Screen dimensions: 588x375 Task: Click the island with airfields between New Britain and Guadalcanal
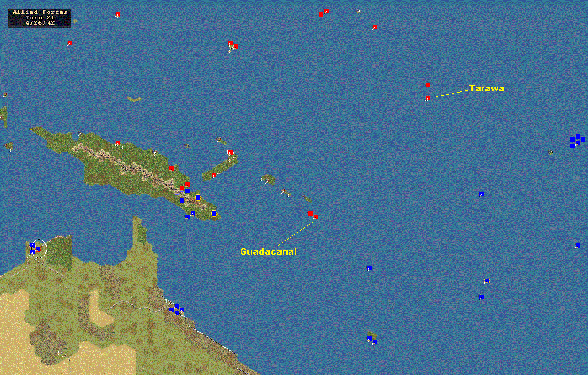click(268, 179)
